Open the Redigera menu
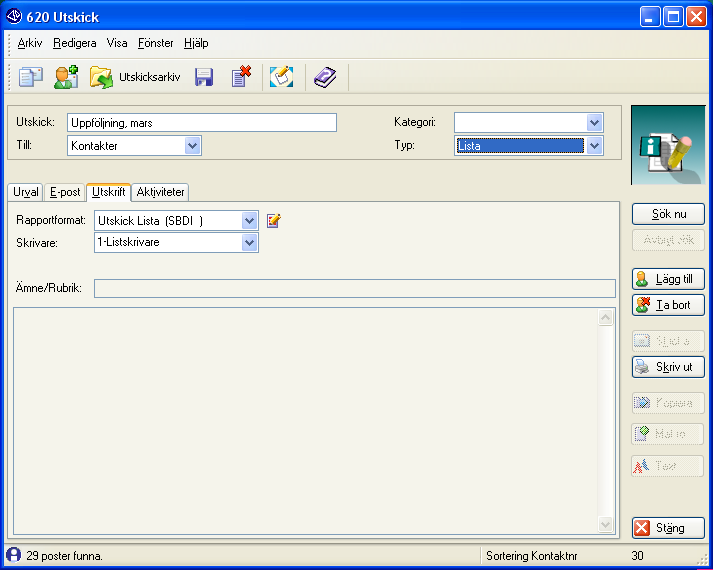This screenshot has width=713, height=570. pos(75,43)
